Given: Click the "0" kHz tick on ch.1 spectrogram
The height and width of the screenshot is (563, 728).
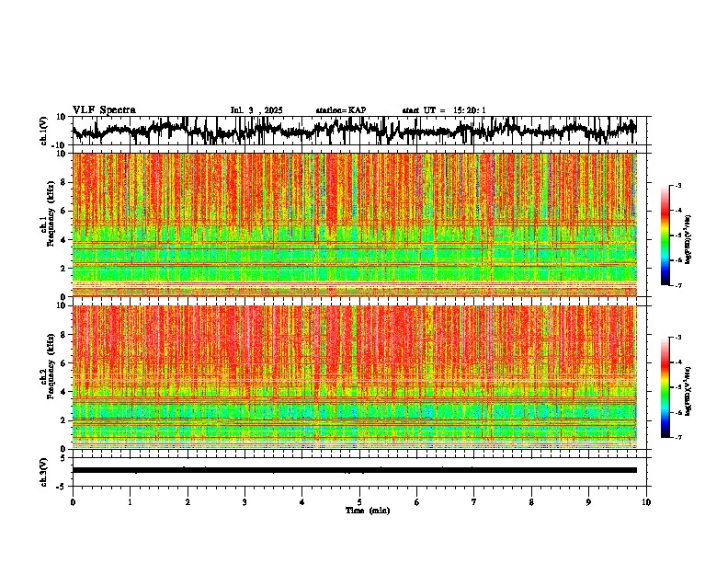Looking at the screenshot, I should click(x=63, y=297).
